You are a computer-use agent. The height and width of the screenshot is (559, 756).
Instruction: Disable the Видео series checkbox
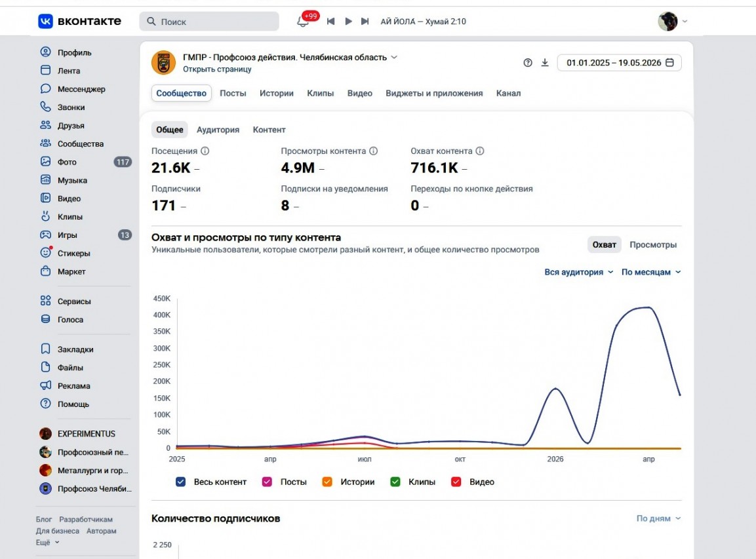click(x=456, y=482)
